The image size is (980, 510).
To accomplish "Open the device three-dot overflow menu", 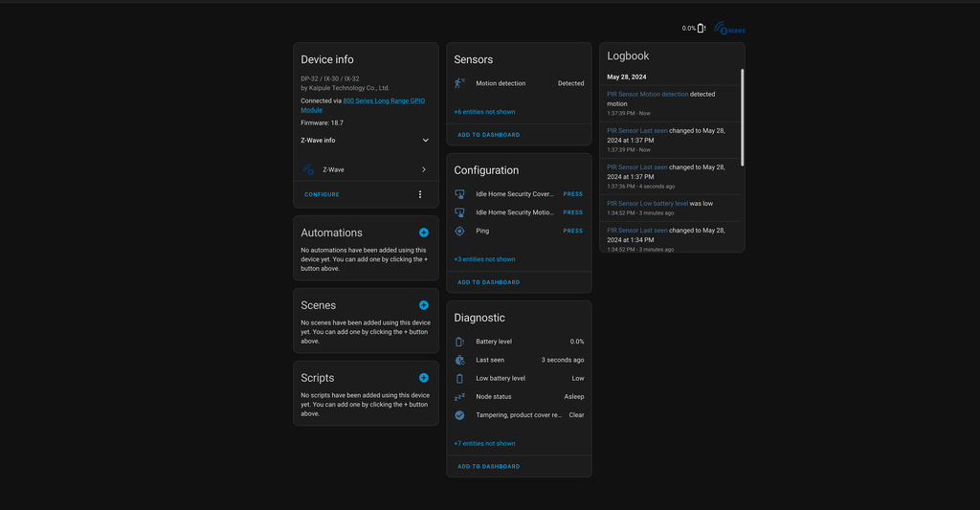I will (420, 194).
